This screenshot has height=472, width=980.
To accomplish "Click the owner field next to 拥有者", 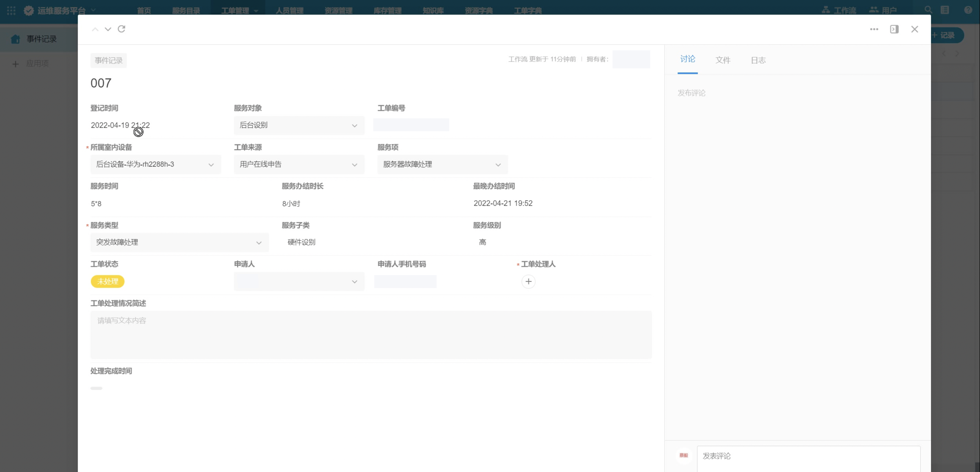I will pos(631,59).
